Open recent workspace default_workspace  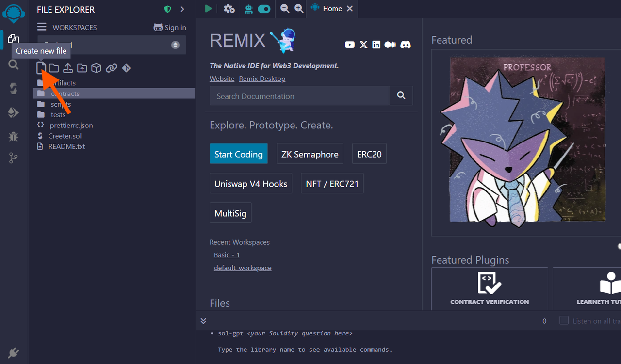pyautogui.click(x=243, y=268)
